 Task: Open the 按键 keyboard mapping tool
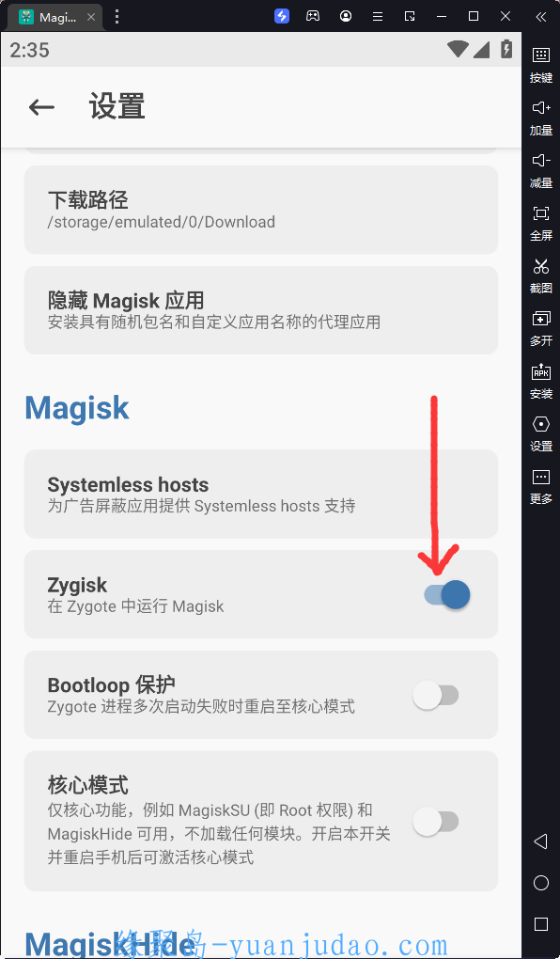(541, 64)
